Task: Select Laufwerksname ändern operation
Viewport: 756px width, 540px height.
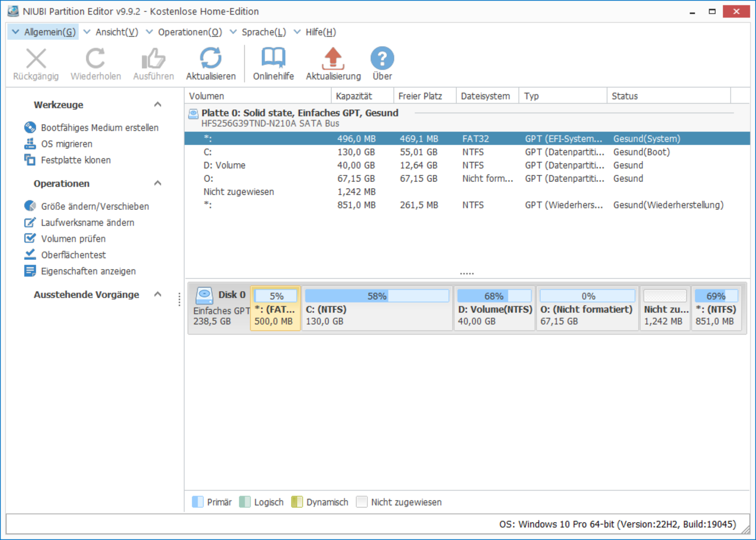Action: (88, 222)
